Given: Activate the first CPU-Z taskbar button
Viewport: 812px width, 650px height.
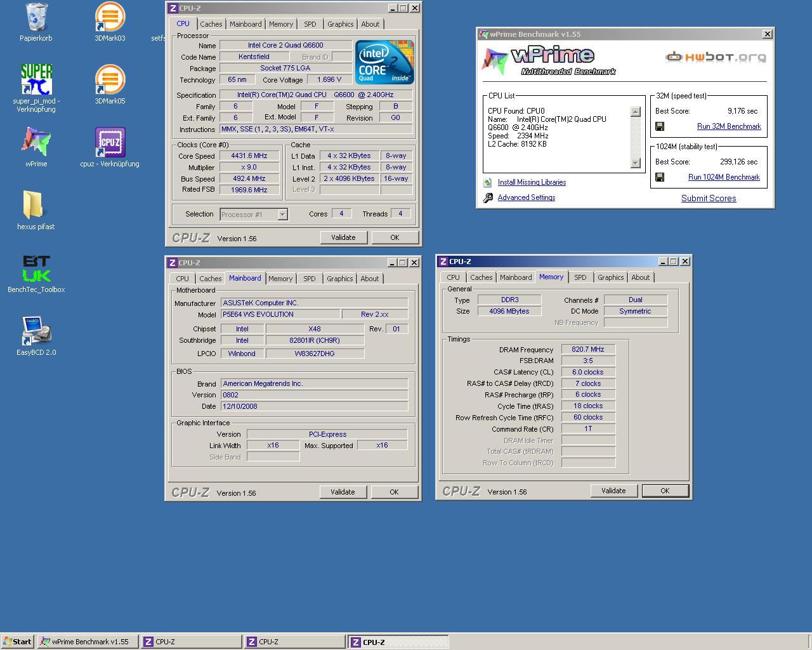Looking at the screenshot, I should coord(191,642).
